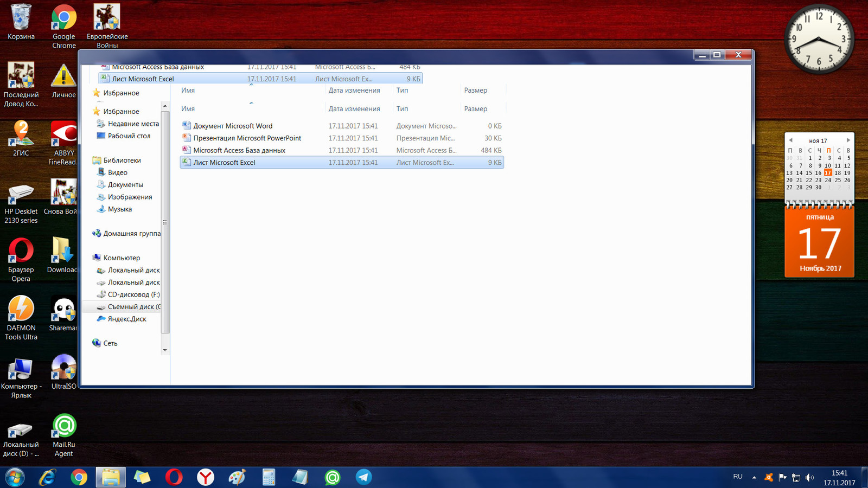Select Лист Microsoft Excel in main list
This screenshot has height=488, width=868.
point(342,162)
